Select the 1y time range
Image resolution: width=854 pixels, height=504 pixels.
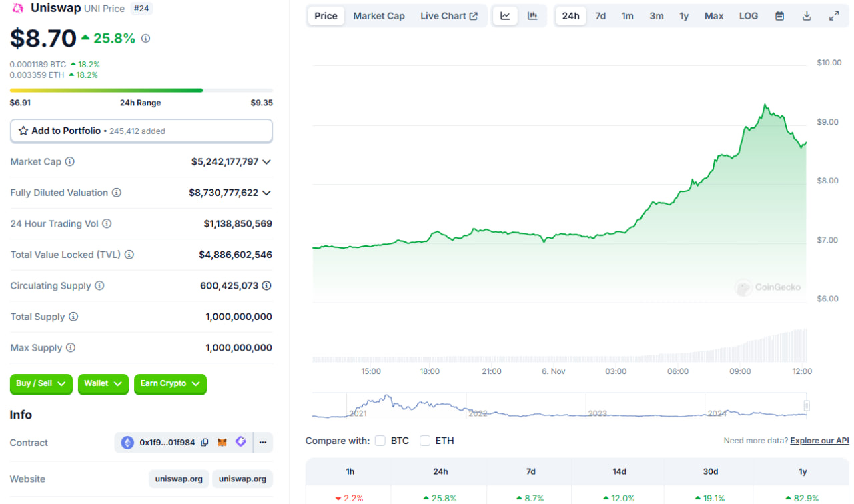pyautogui.click(x=684, y=16)
